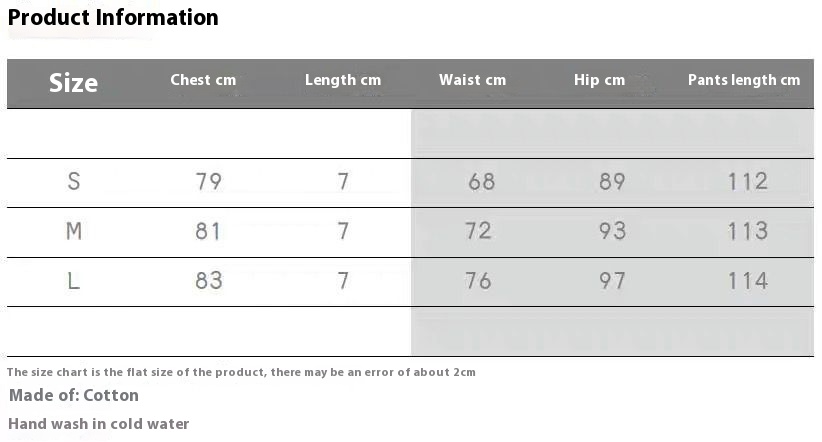Image resolution: width=822 pixels, height=442 pixels.
Task: Click the L size row label
Action: click(x=74, y=281)
